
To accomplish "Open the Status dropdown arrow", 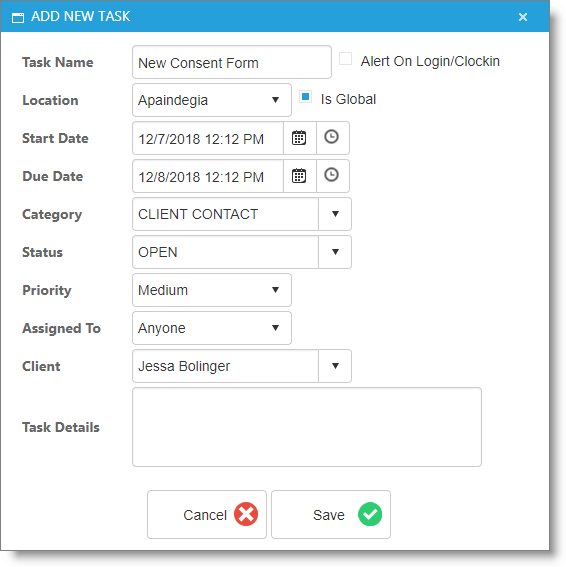I will [x=335, y=252].
